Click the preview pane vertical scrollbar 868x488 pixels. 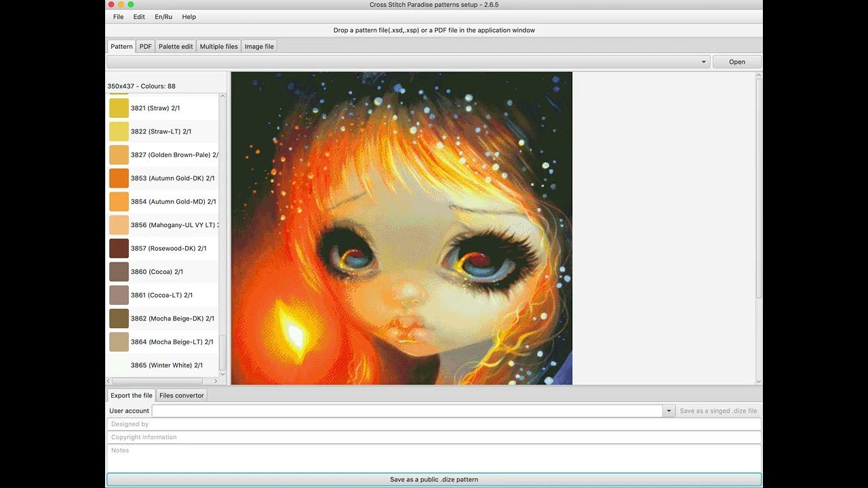pyautogui.click(x=759, y=188)
